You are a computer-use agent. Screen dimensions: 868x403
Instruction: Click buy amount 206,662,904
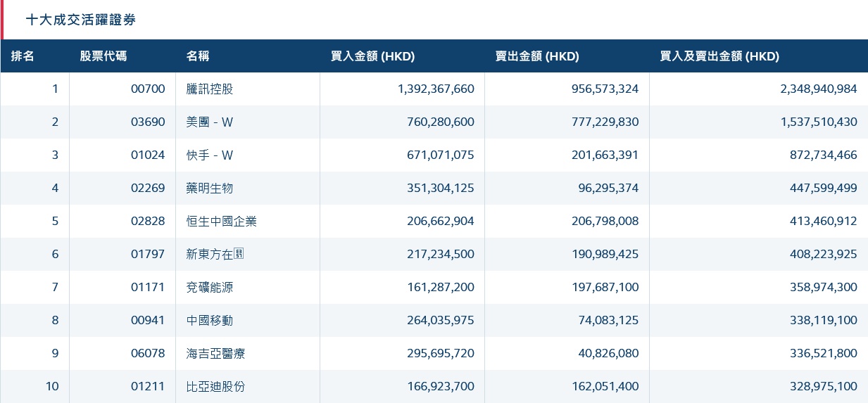point(441,222)
